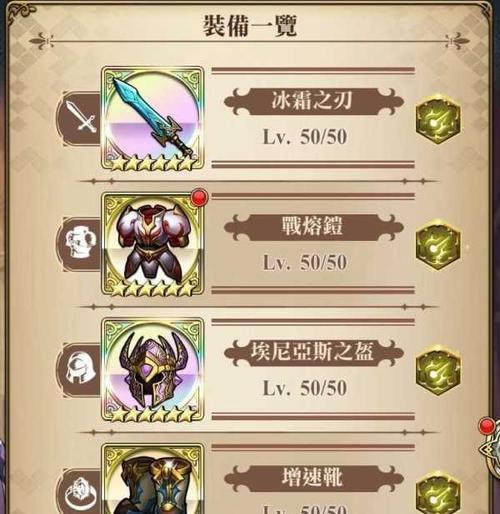
Task: Open the 增速靴 name banner
Action: [313, 478]
